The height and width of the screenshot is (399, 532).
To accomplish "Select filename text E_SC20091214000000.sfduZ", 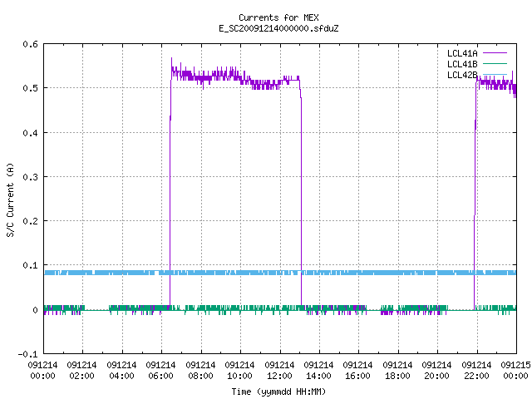I will pos(278,28).
